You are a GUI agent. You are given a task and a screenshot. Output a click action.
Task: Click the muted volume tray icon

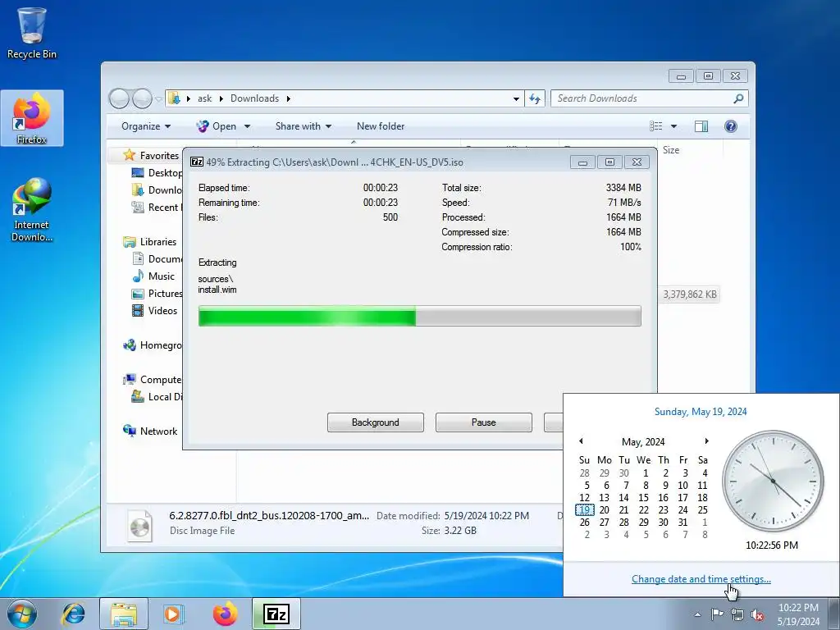point(757,614)
